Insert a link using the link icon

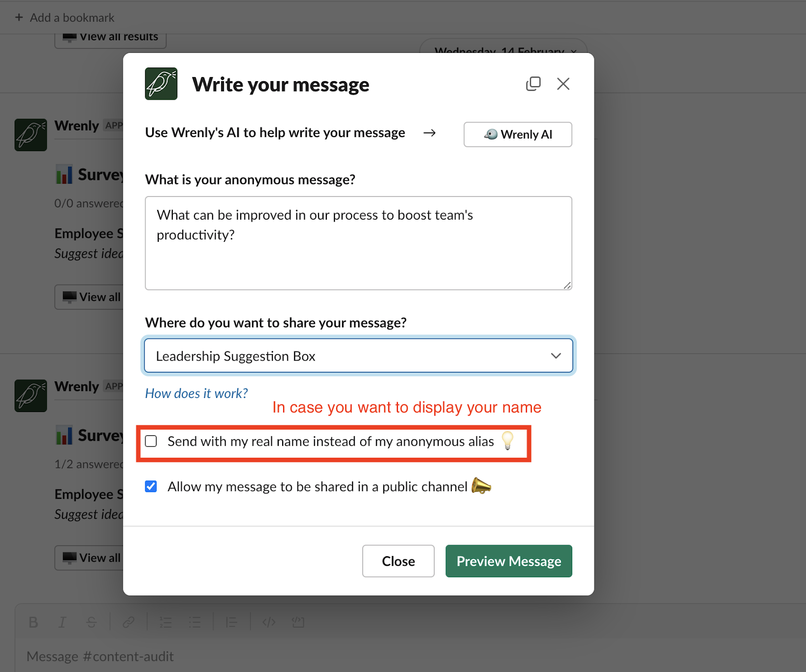point(128,623)
